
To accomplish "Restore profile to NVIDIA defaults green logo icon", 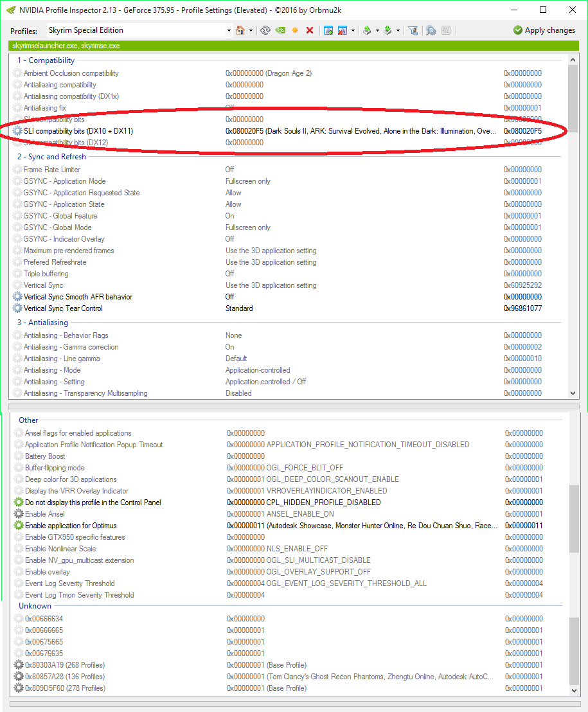I will pos(281,30).
